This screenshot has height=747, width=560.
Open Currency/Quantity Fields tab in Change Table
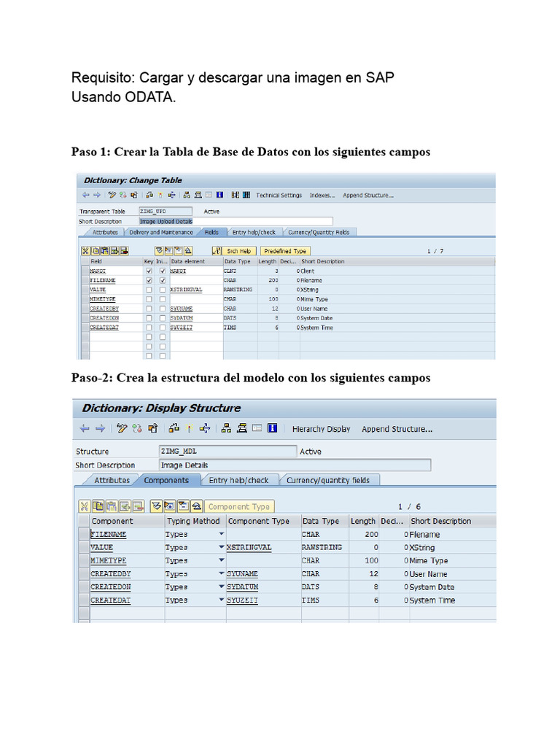pos(319,233)
